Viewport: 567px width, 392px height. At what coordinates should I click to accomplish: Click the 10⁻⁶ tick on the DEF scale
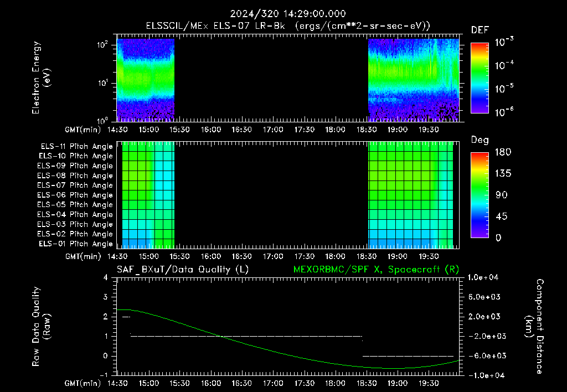tap(504, 112)
